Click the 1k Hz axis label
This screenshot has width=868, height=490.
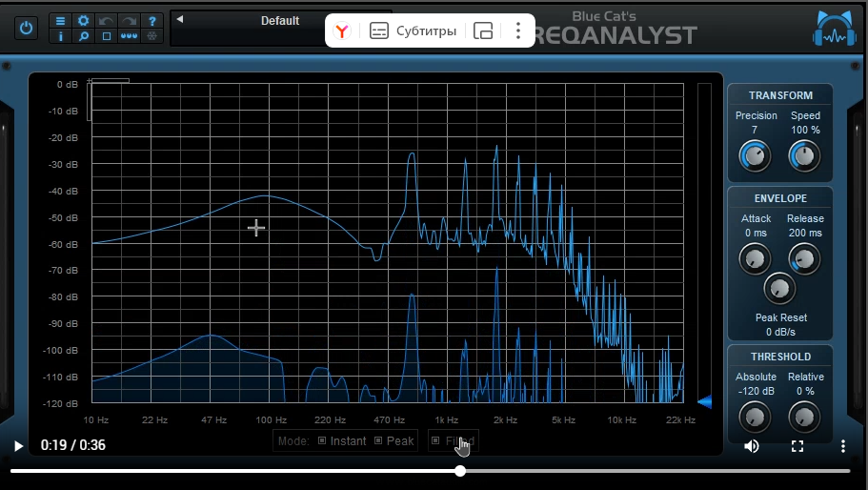pyautogui.click(x=447, y=420)
